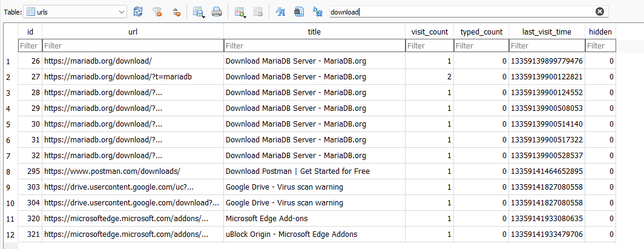Expand the insert new record dropdown

tap(245, 16)
